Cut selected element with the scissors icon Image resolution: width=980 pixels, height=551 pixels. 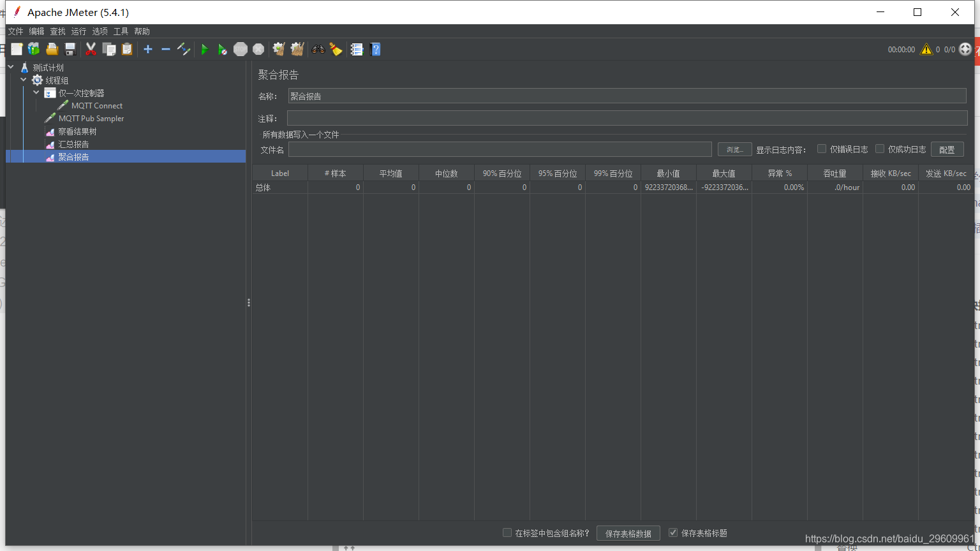click(91, 49)
